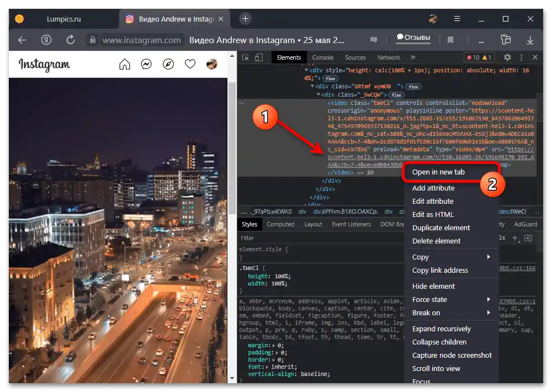Choose Hide element
Viewport: 552px width, 392px height.
(433, 287)
